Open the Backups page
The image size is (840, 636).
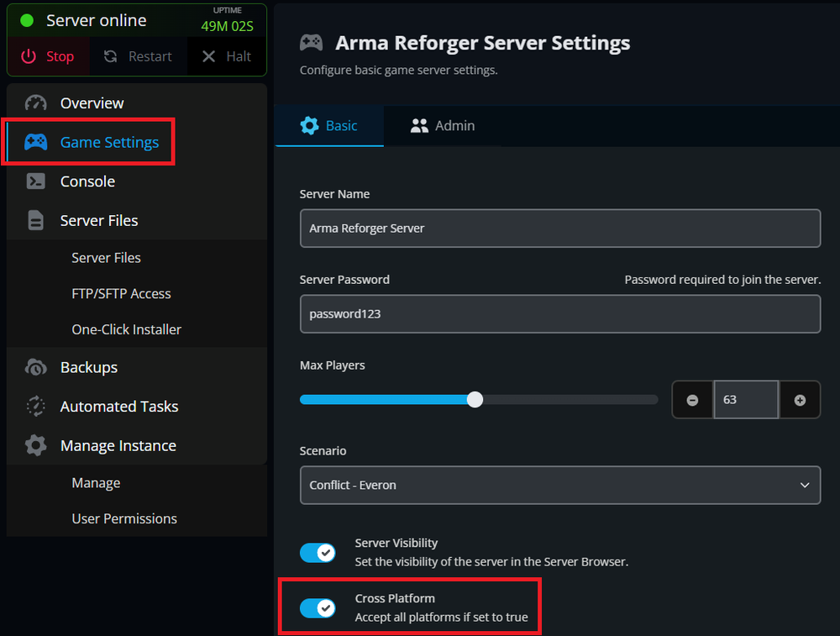pyautogui.click(x=137, y=367)
